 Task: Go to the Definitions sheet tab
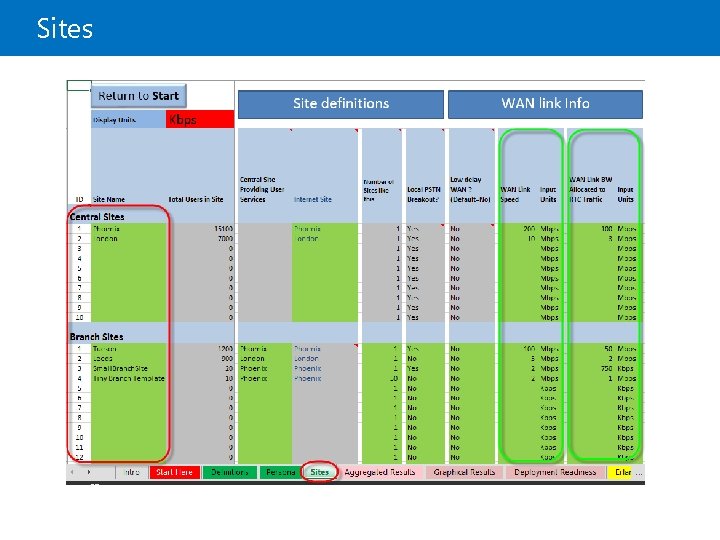pyautogui.click(x=230, y=472)
